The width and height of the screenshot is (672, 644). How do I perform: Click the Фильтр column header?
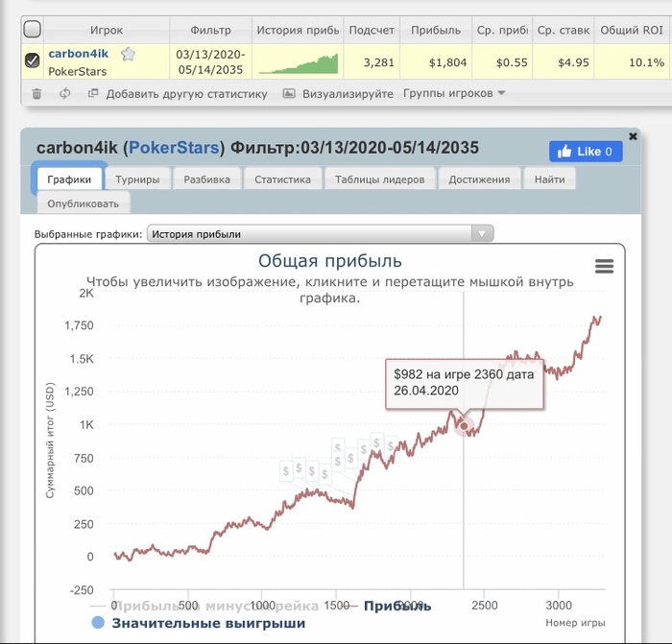[210, 30]
